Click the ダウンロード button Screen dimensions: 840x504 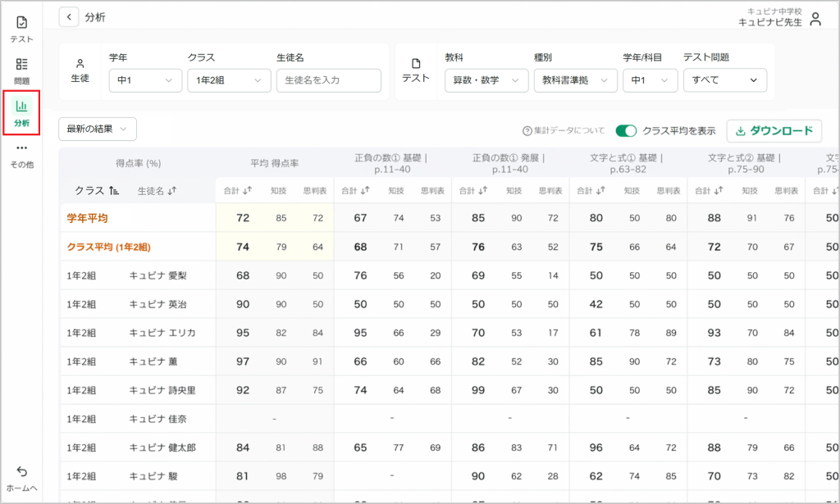pyautogui.click(x=774, y=130)
